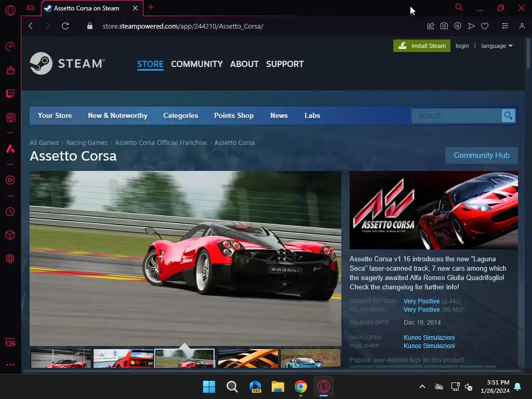The image size is (532, 399).
Task: Open the STORE tab
Action: [x=150, y=64]
